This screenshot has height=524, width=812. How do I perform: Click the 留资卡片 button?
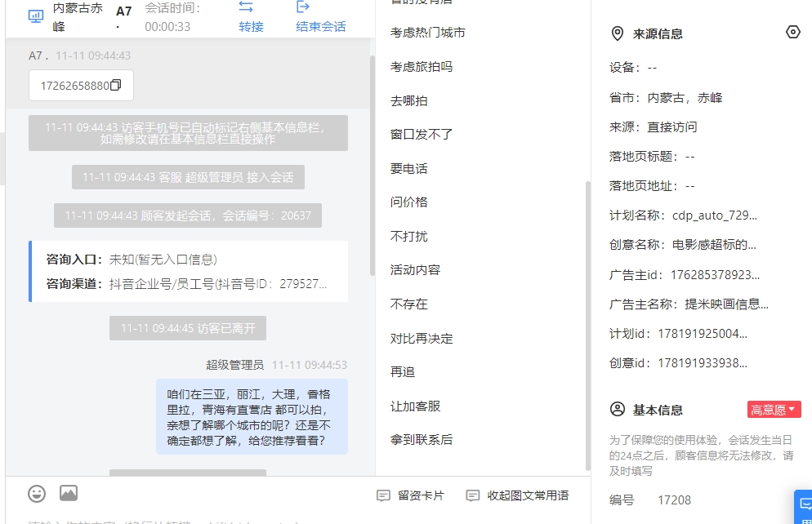tap(411, 495)
